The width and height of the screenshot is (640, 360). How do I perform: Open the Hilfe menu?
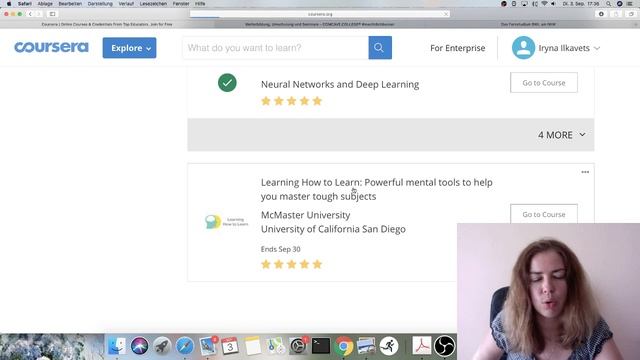pos(200,4)
